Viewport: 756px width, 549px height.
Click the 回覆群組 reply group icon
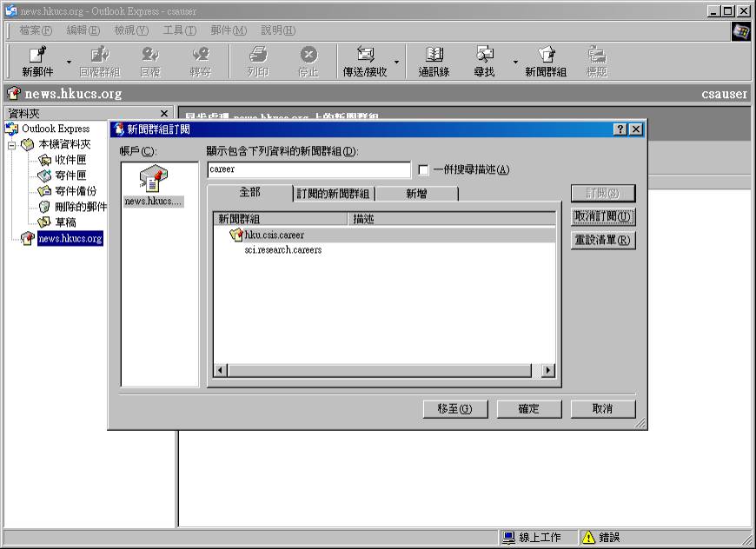pos(99,62)
